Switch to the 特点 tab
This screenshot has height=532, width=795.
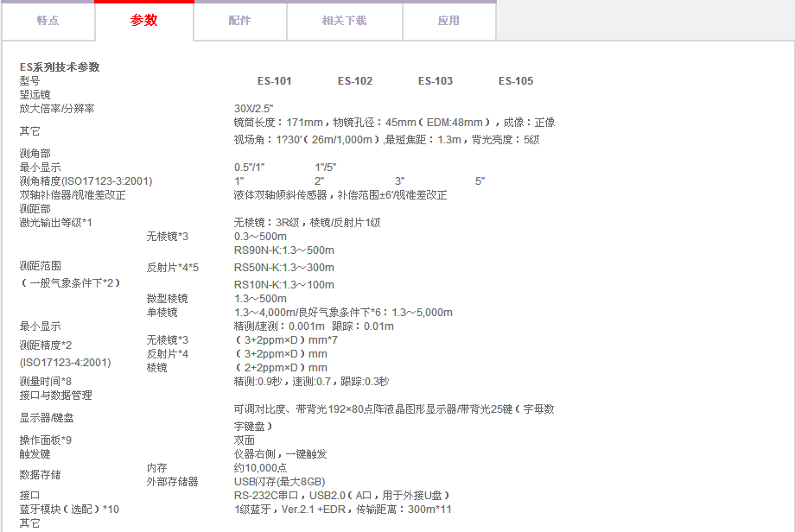click(x=48, y=21)
